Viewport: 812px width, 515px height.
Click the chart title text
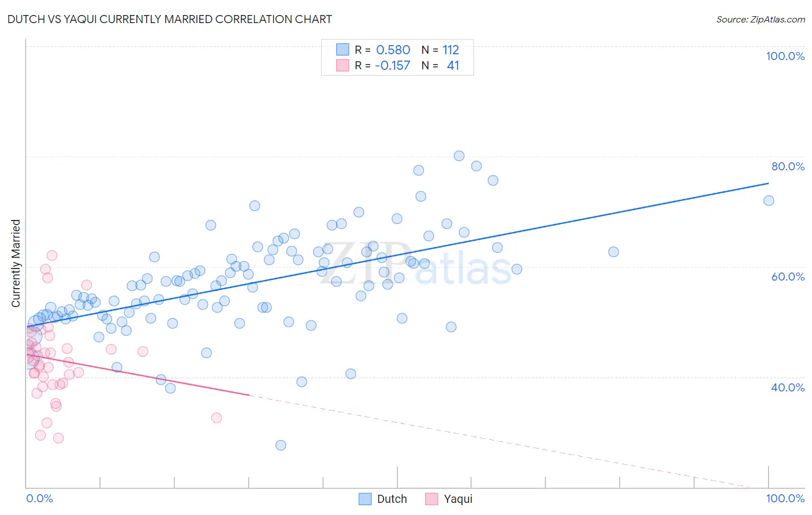click(x=169, y=19)
